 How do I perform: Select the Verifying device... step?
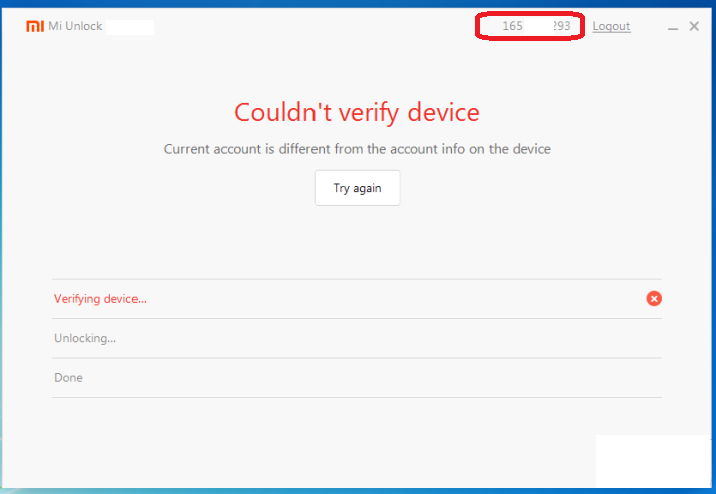pos(100,298)
